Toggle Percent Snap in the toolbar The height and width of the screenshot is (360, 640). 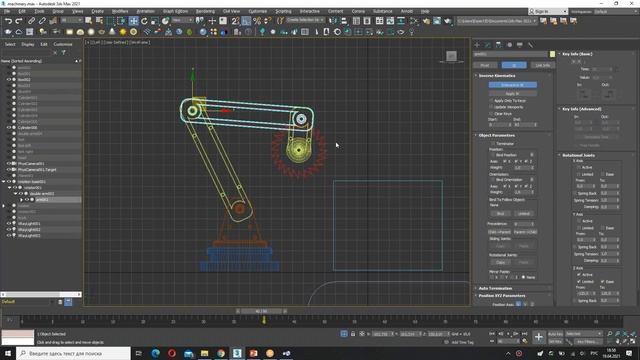(257, 21)
